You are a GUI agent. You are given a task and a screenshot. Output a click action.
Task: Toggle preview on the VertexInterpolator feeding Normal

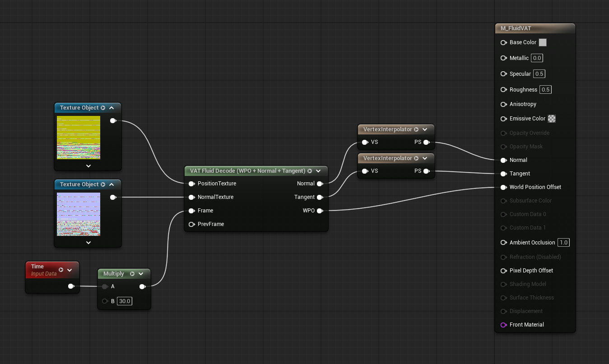416,129
